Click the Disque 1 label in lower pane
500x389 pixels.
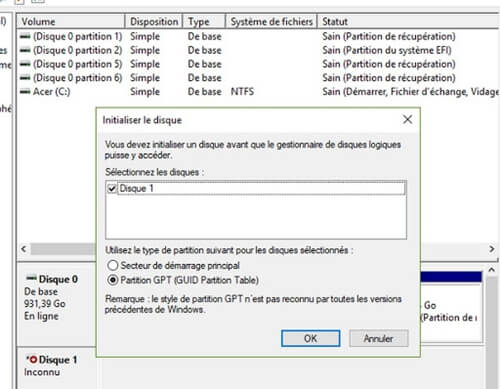click(58, 360)
